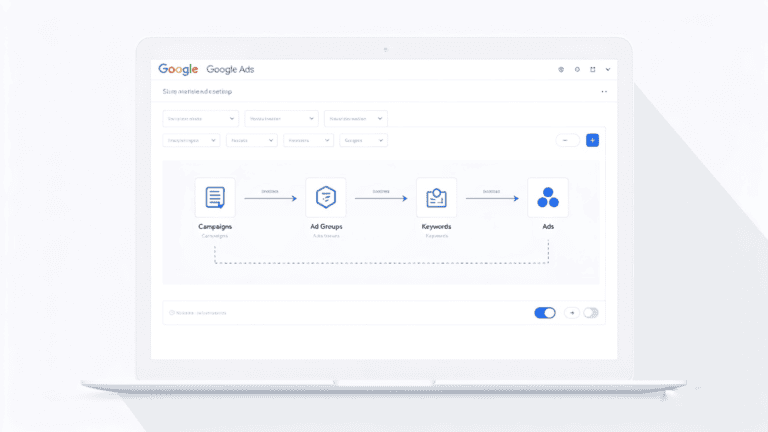Select the Campaigns document icon
768x432 pixels.
click(x=215, y=197)
